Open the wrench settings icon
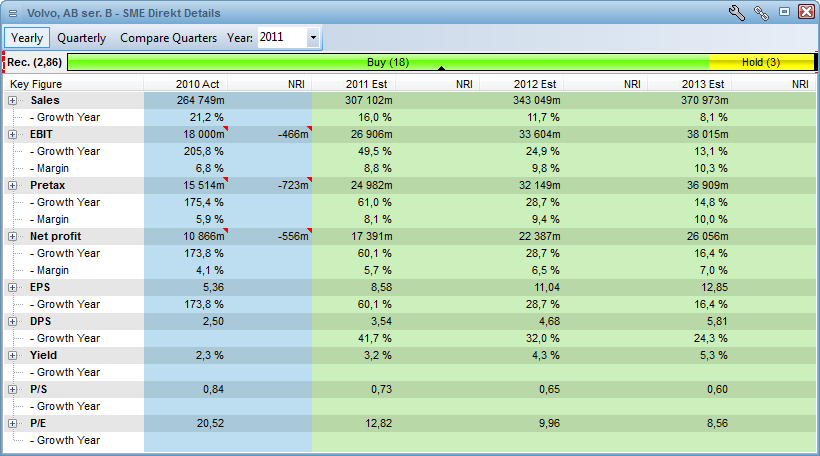The width and height of the screenshot is (820, 456). [738, 13]
